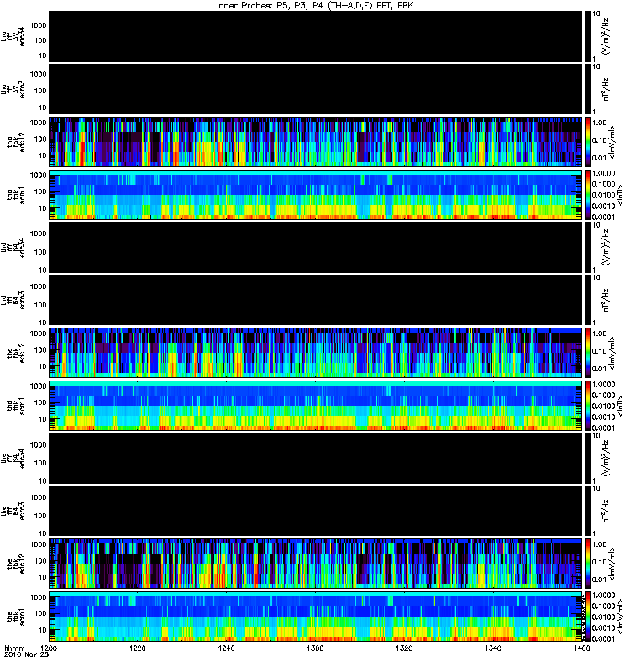
Task: Select the 1400 time axis tick label
Action: 581,648
